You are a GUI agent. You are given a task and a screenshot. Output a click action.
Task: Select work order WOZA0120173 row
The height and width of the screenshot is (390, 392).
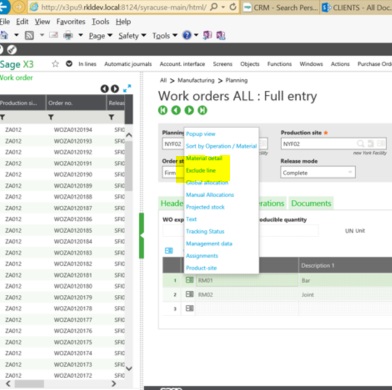(x=62, y=364)
